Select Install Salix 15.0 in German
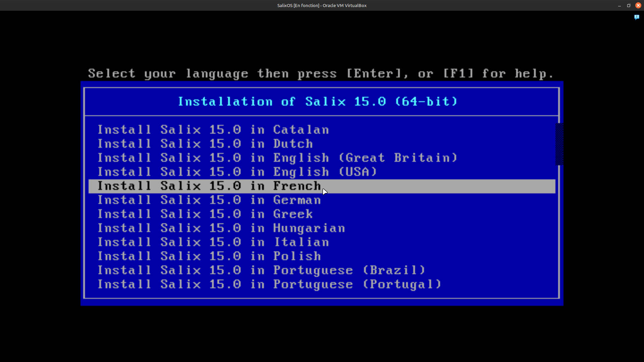This screenshot has width=644, height=362. [x=209, y=200]
